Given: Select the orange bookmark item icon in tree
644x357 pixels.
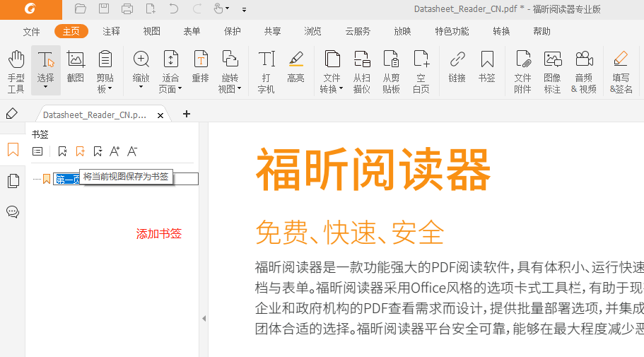Looking at the screenshot, I should tap(47, 179).
